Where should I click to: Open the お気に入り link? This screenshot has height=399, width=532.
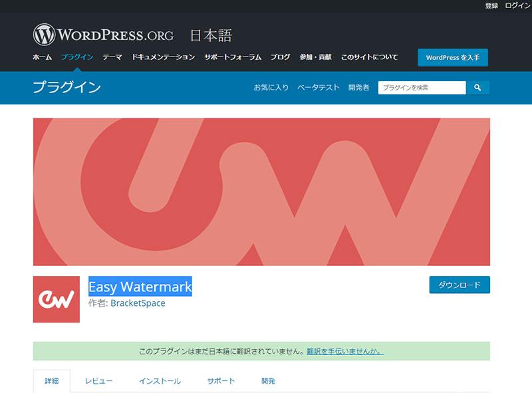(x=271, y=88)
